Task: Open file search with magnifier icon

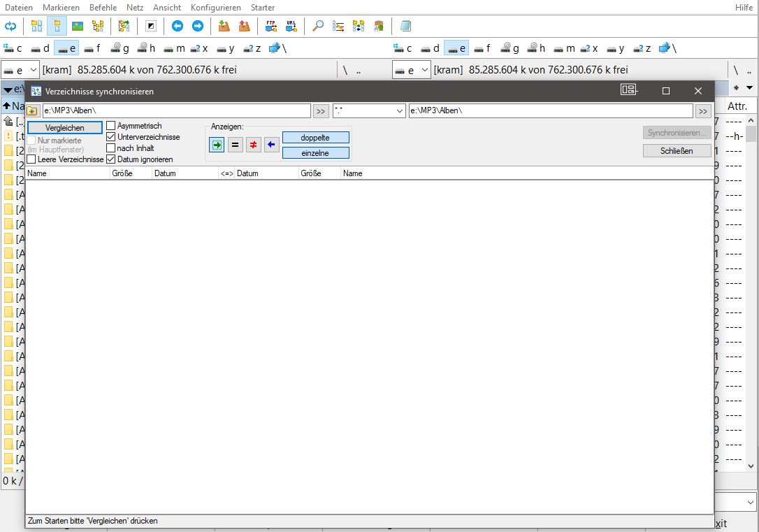Action: click(x=317, y=26)
